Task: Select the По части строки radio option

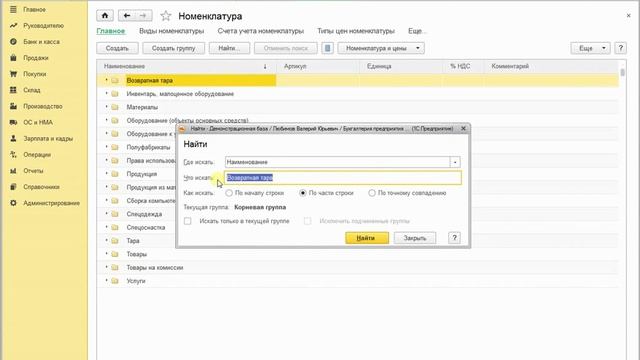Action: coord(303,193)
